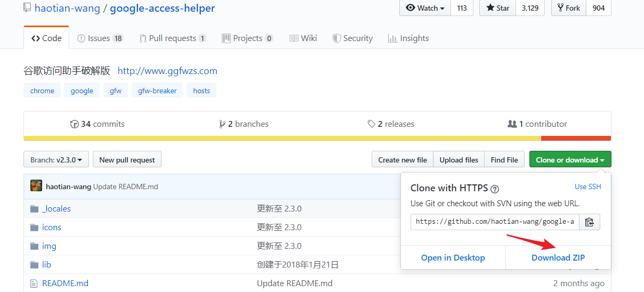Click the Upload files button

(x=459, y=159)
